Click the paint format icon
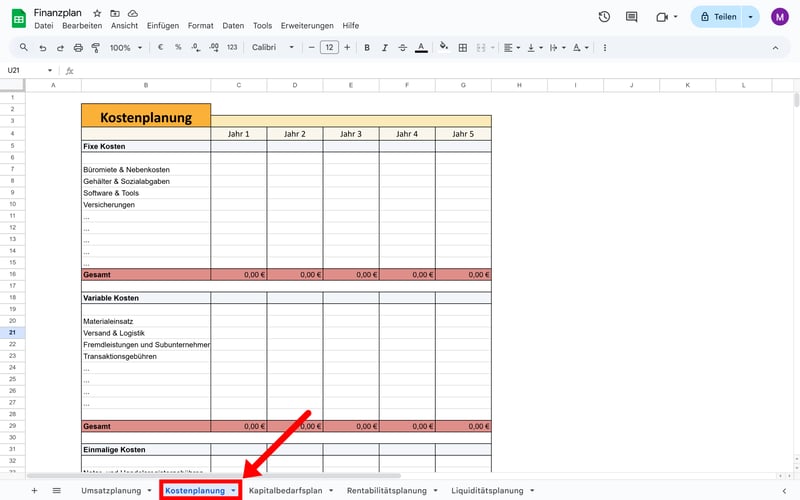The height and width of the screenshot is (500, 800). (x=95, y=47)
